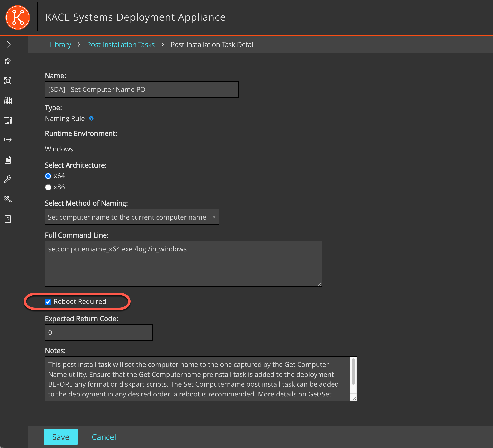Image resolution: width=493 pixels, height=448 pixels.
Task: Open the Help manual icon
Action: click(8, 219)
